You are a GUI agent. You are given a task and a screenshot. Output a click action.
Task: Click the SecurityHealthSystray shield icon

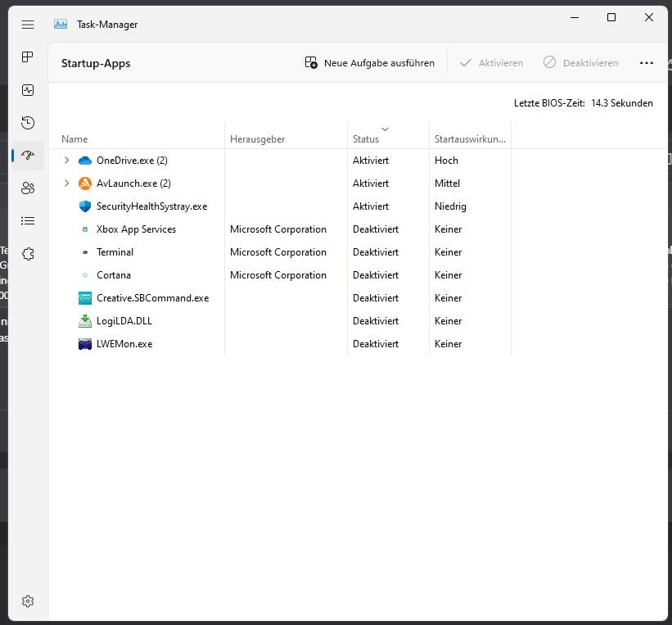(x=85, y=206)
